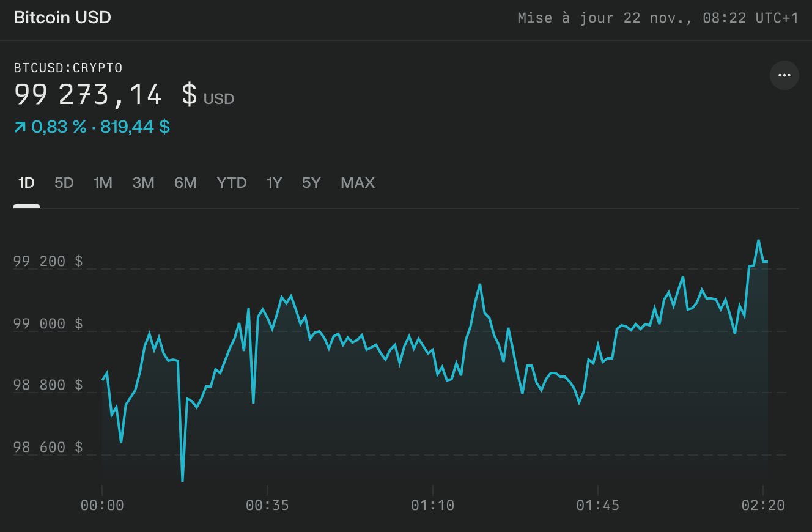Viewport: 812px width, 532px height.
Task: Show the 3M price history
Action: coord(143,183)
